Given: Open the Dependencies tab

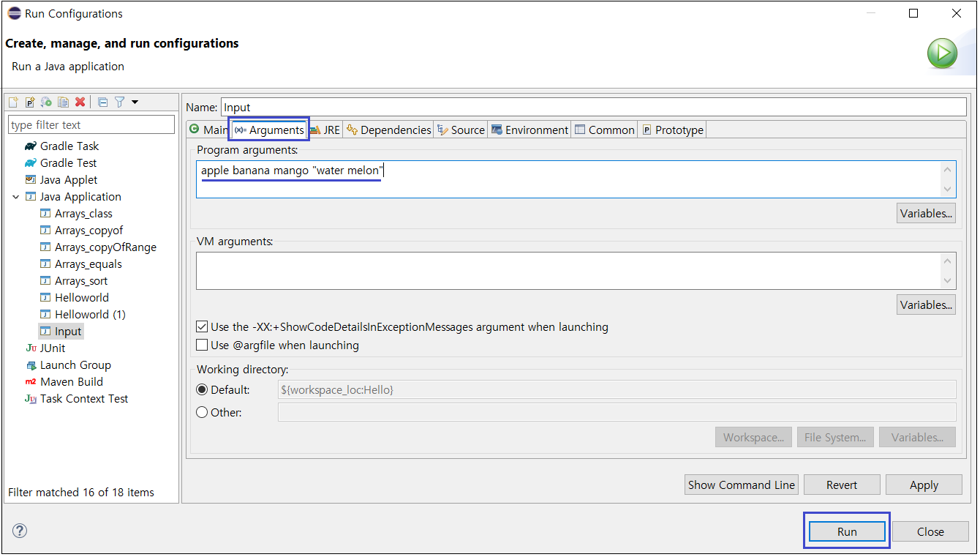Looking at the screenshot, I should pos(388,130).
